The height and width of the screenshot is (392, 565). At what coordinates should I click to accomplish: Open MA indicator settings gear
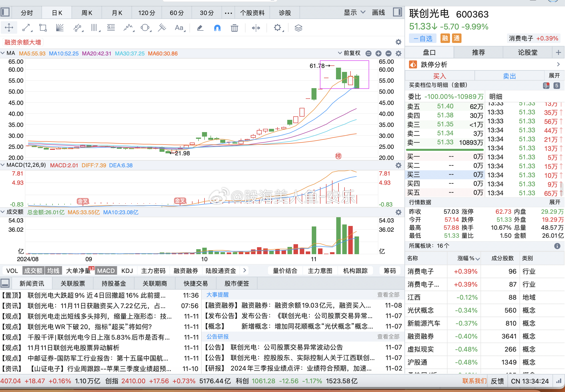click(x=398, y=53)
